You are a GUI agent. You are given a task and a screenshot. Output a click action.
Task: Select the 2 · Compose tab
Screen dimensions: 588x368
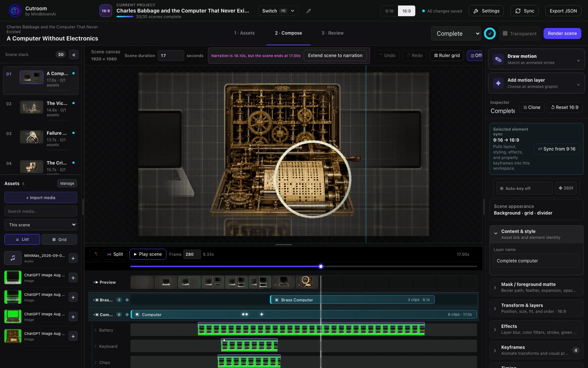288,33
